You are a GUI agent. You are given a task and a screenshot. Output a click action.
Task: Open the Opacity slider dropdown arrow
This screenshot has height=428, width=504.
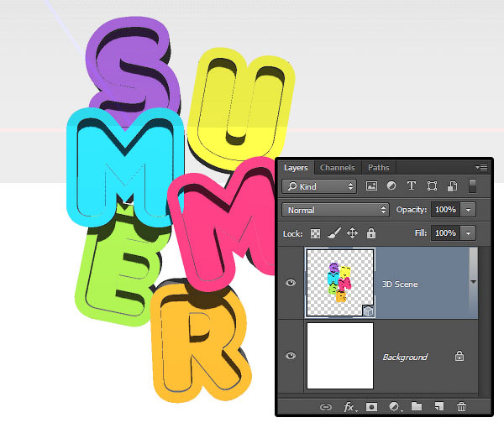pyautogui.click(x=469, y=210)
